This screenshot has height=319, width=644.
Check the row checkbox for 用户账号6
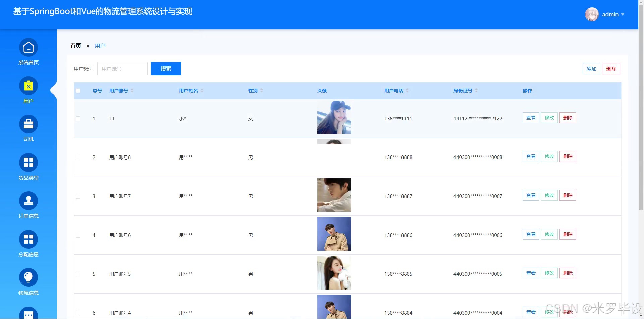(x=78, y=235)
